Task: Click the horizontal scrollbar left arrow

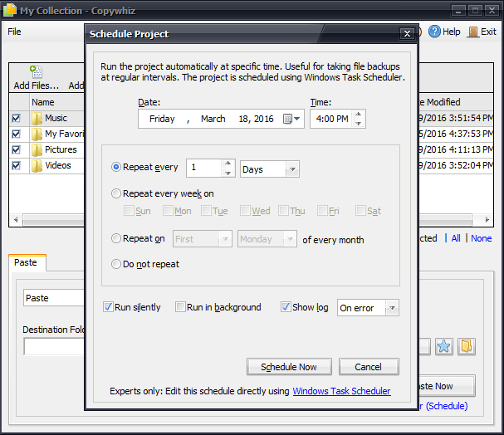Action: pyautogui.click(x=16, y=220)
